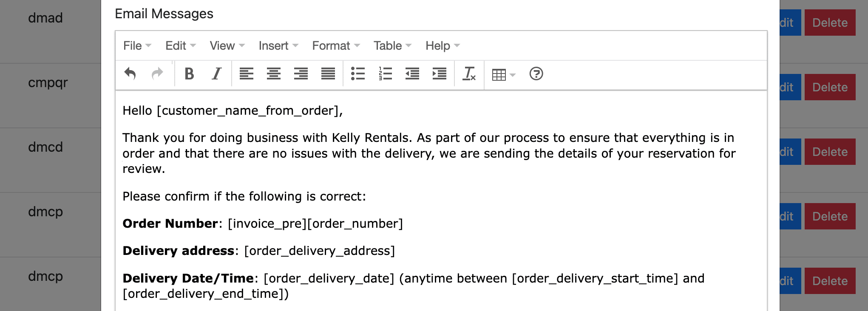The image size is (868, 311).
Task: Align text left
Action: 247,74
